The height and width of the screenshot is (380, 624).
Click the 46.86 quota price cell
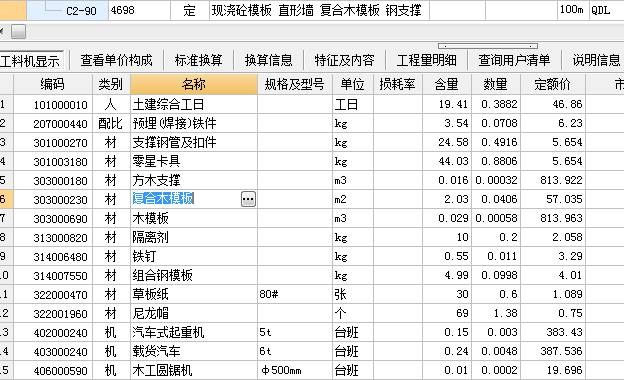[553, 104]
